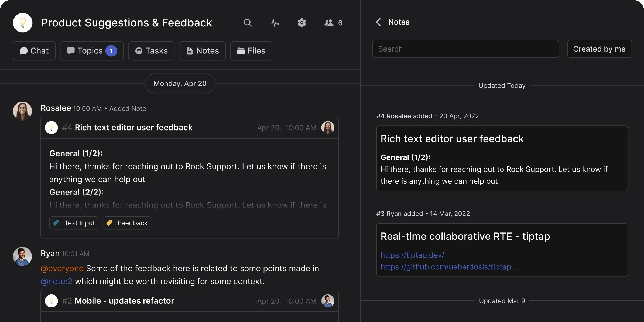
Task: Click the notes Search input field
Action: [x=465, y=49]
